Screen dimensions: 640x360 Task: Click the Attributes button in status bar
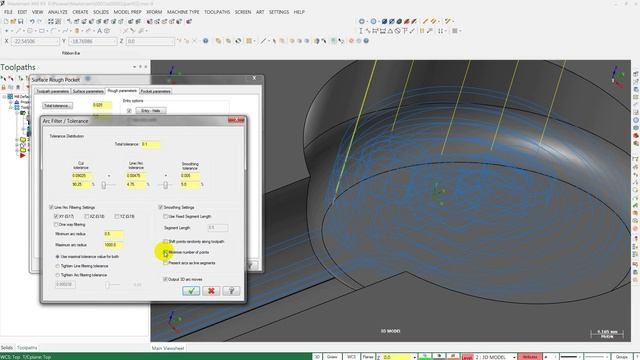(x=530, y=357)
